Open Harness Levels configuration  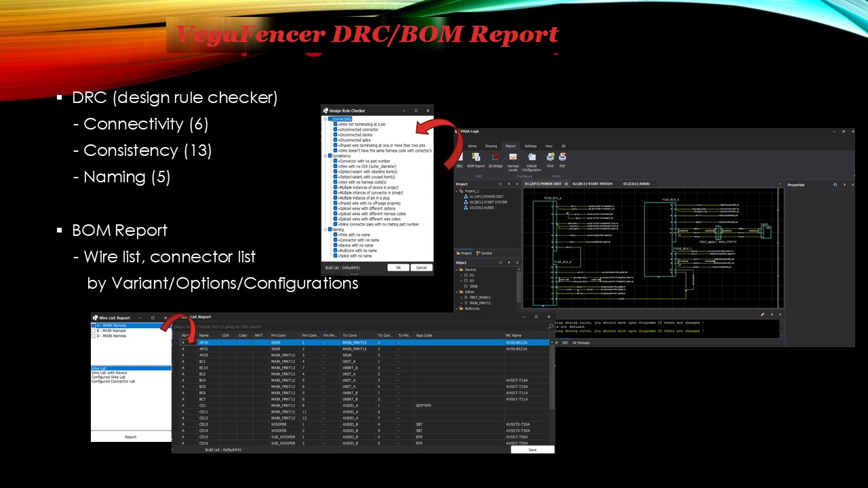click(513, 161)
